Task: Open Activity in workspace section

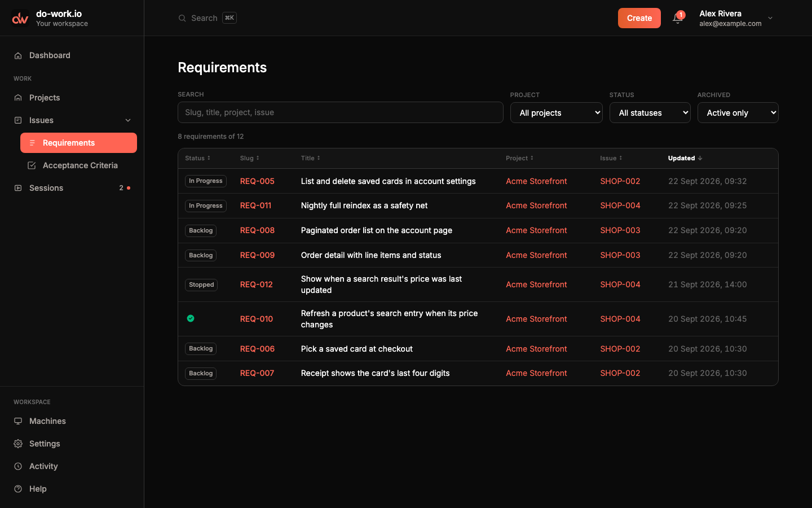Action: pos(72,466)
